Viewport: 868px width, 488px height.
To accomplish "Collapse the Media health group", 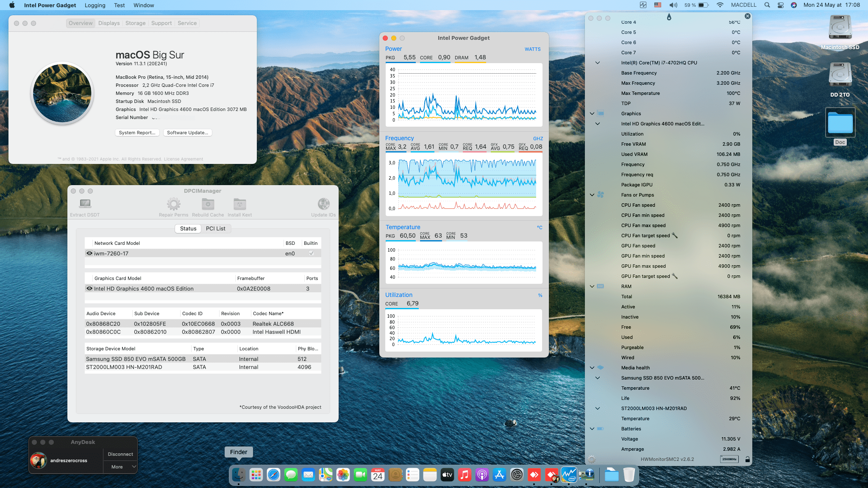I will (592, 368).
